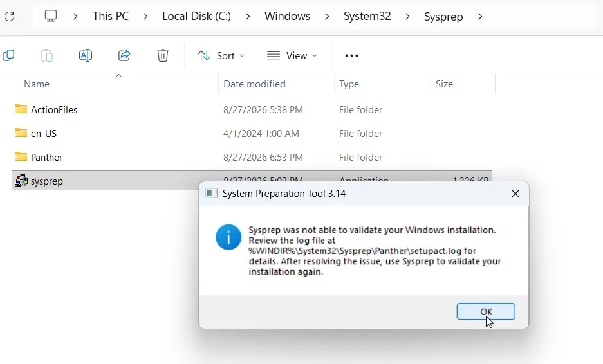Click the Share icon in toolbar
This screenshot has height=364, width=603.
click(x=124, y=55)
